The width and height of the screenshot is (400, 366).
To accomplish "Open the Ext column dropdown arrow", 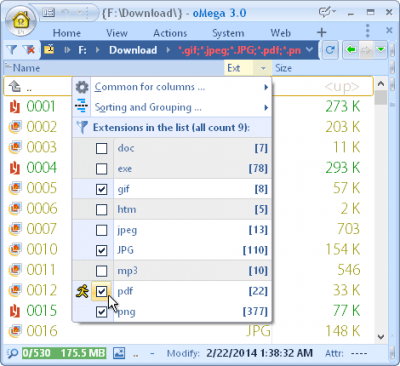I will click(263, 68).
